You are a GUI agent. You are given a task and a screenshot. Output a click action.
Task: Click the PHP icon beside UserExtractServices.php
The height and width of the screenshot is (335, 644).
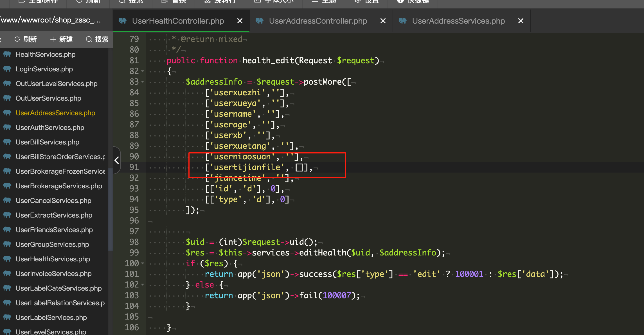[x=7, y=215]
